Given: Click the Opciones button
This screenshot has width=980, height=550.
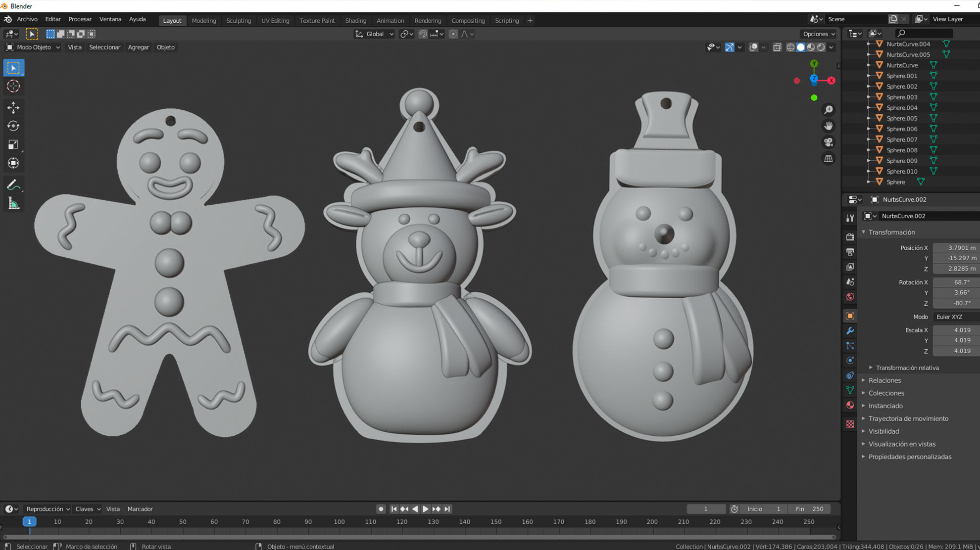Looking at the screenshot, I should point(819,34).
